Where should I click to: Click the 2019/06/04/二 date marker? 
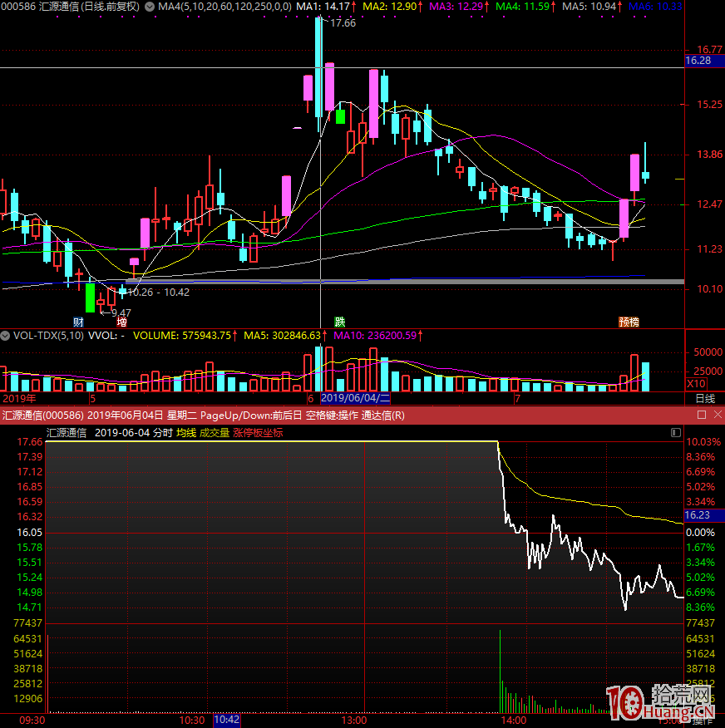tap(355, 398)
